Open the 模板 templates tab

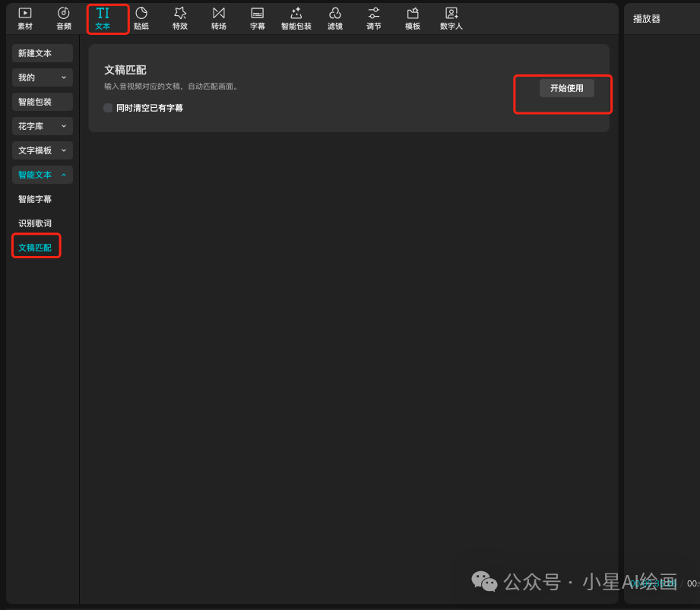tap(413, 19)
